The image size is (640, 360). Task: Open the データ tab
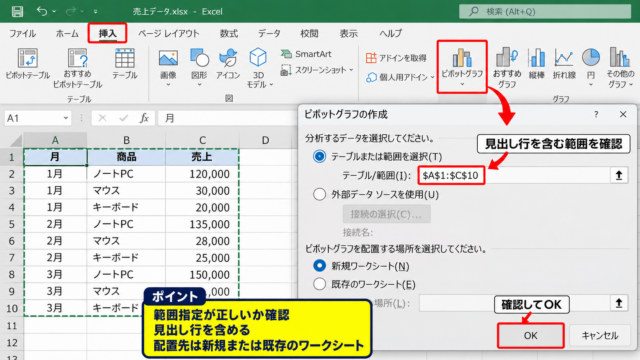tap(269, 33)
